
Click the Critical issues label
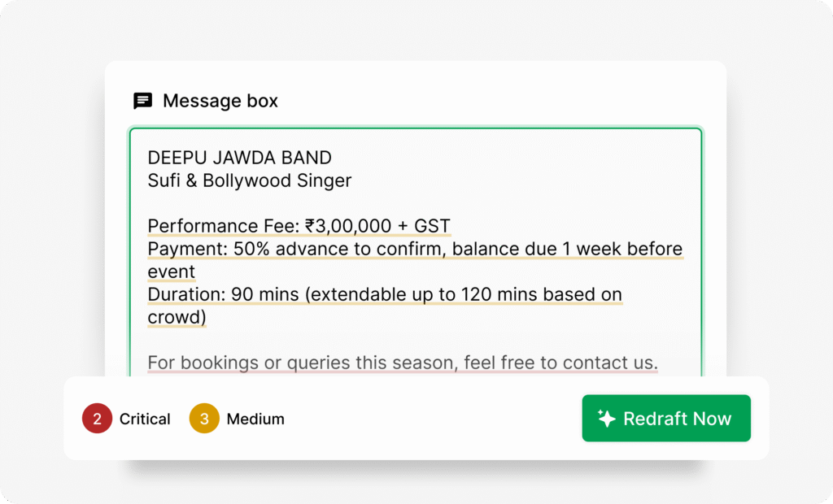point(145,419)
